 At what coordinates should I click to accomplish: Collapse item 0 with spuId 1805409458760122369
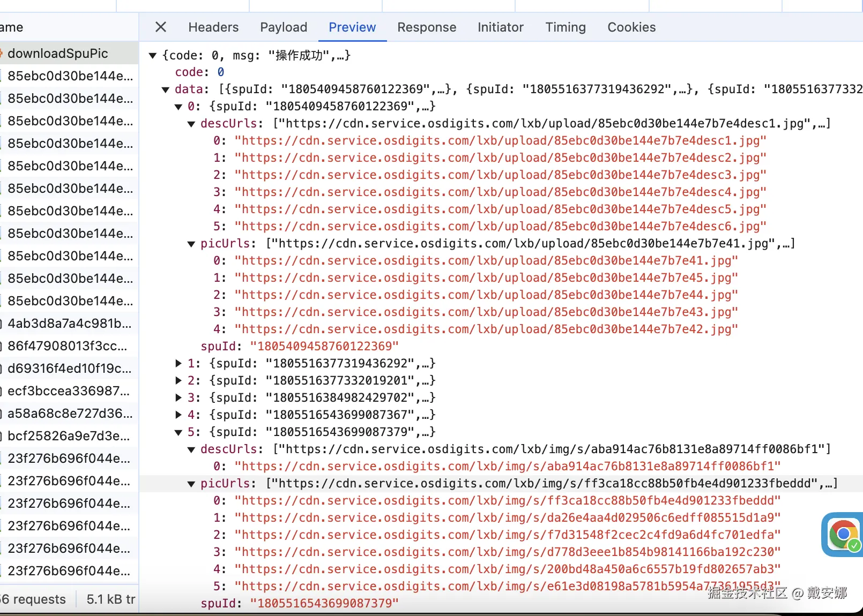pos(178,107)
